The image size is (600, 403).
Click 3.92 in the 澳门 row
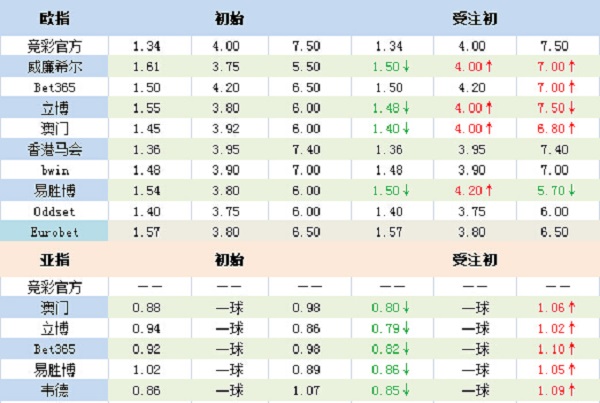(x=226, y=129)
